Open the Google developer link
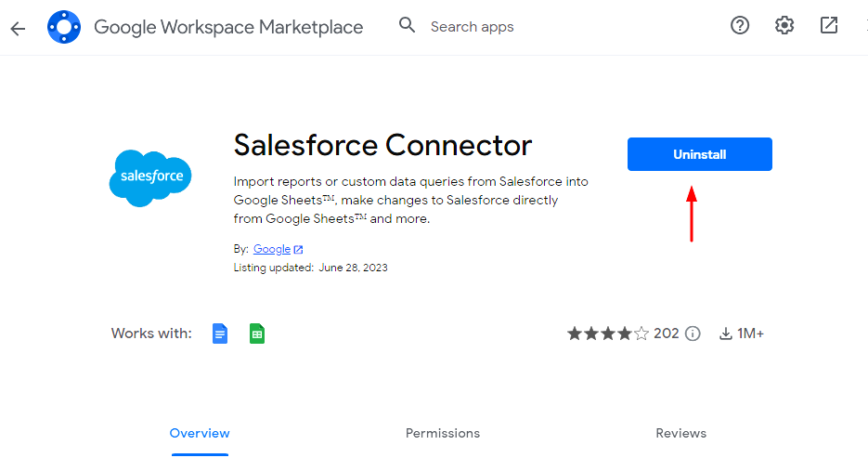Screen dimensions: 868x471 coord(272,249)
